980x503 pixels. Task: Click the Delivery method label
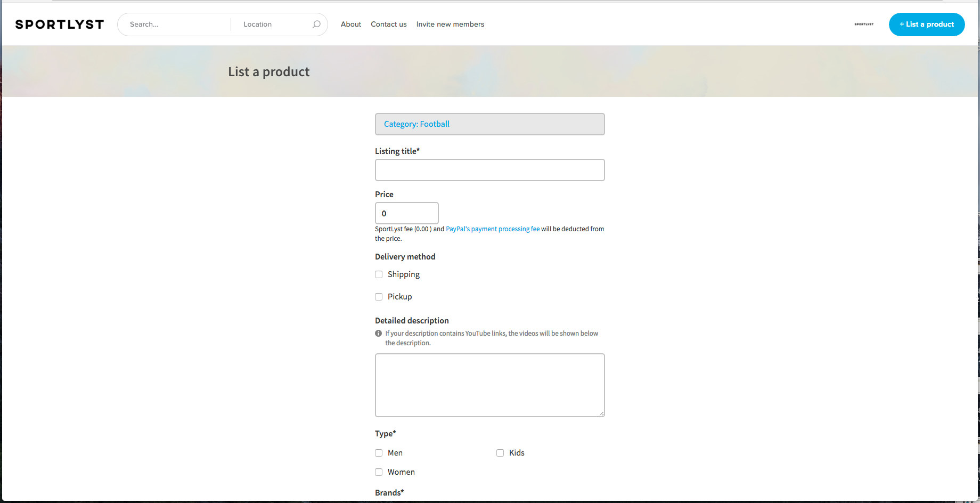tap(405, 257)
